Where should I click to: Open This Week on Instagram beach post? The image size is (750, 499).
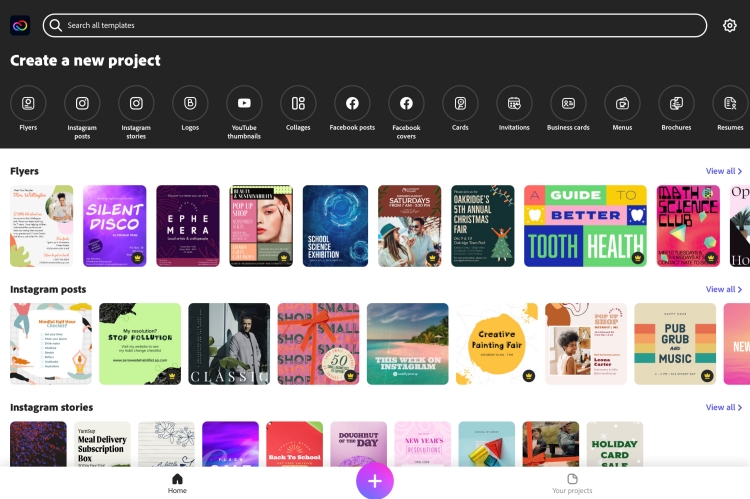point(408,344)
